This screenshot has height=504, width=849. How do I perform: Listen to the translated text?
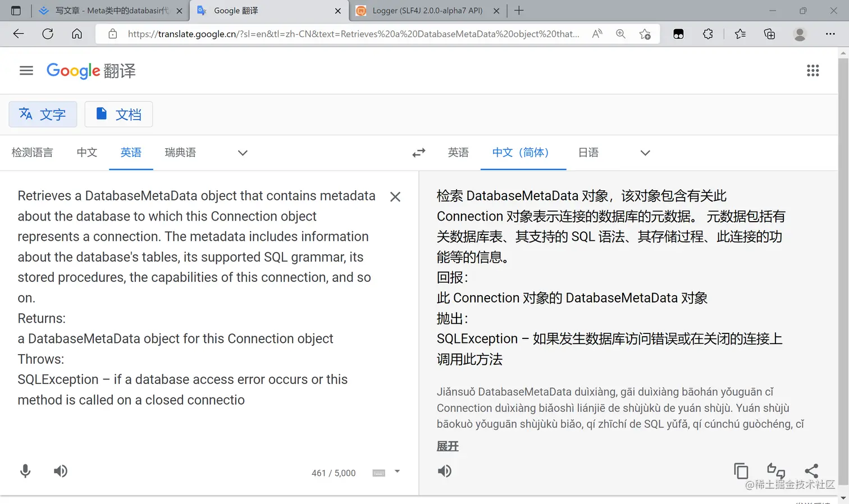(x=445, y=471)
